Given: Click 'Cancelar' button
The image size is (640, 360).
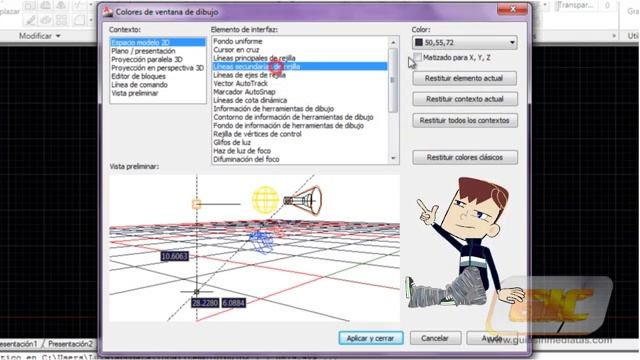Looking at the screenshot, I should 435,338.
